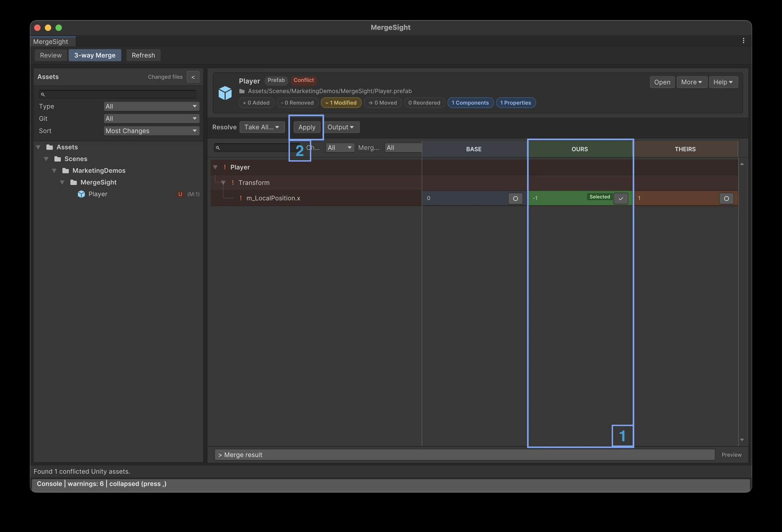Toggle the 1 Properties filter chip

coord(516,103)
